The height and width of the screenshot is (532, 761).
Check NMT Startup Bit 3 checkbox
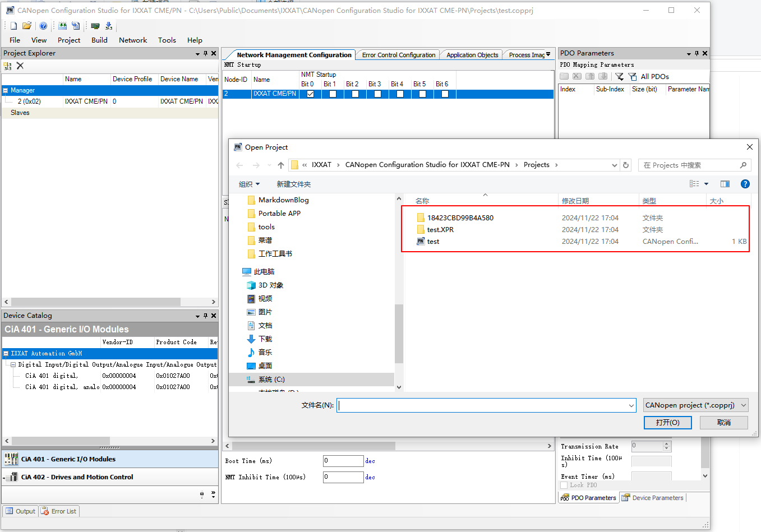click(x=377, y=94)
